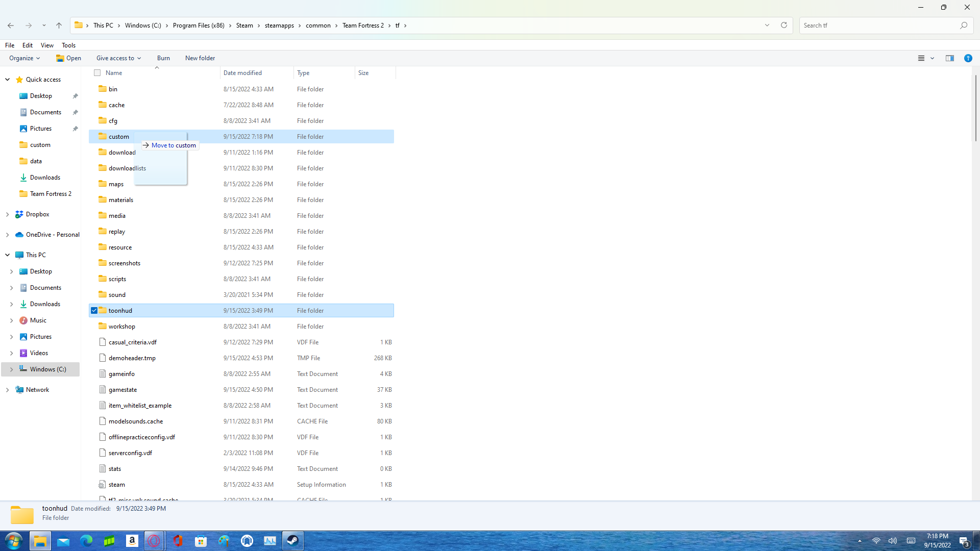The width and height of the screenshot is (980, 551).
Task: Uncheck the toonhud folder checkbox
Action: [x=94, y=311]
